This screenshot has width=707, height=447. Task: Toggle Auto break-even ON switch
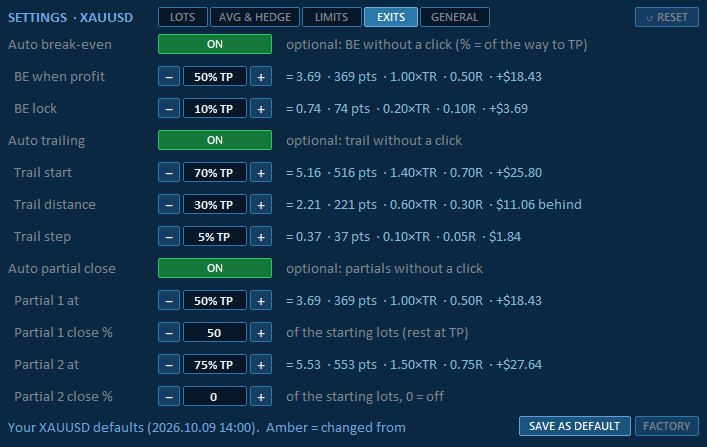215,44
